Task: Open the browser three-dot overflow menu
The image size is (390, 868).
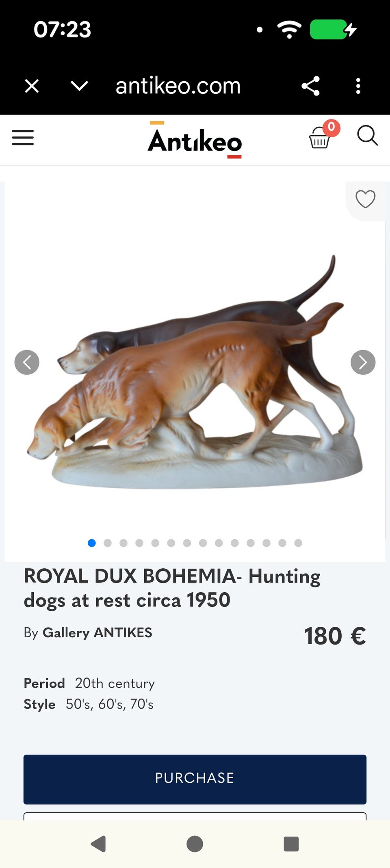Action: [x=358, y=86]
